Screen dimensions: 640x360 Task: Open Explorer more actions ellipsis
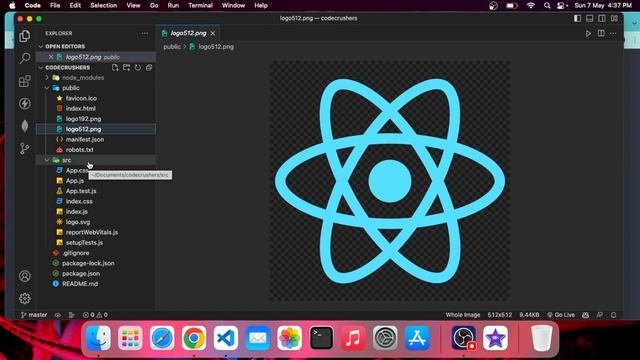[145, 33]
